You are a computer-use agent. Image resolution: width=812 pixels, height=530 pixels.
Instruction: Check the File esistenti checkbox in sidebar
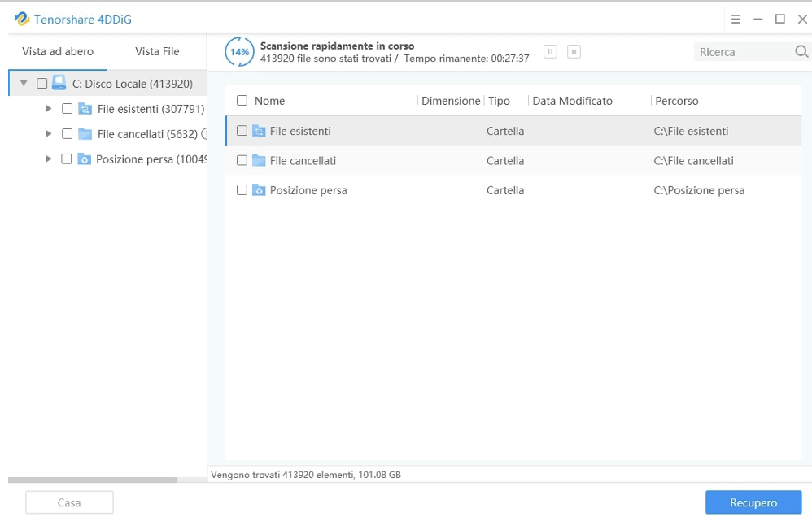click(x=68, y=108)
